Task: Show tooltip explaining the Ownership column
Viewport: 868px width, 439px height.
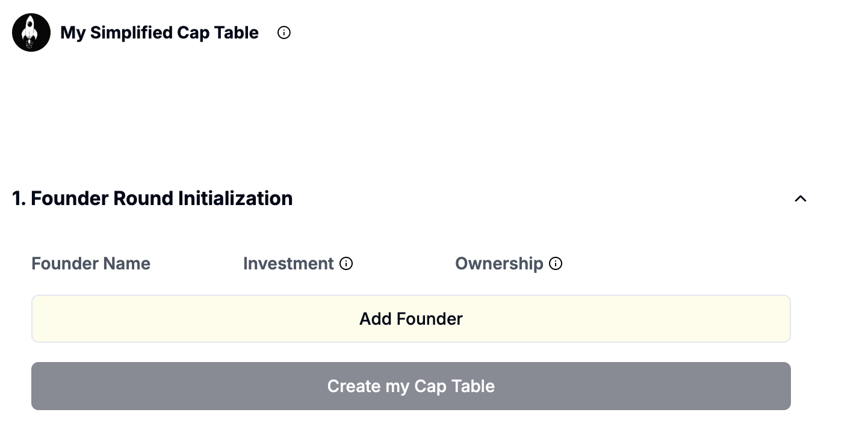Action: [x=556, y=263]
